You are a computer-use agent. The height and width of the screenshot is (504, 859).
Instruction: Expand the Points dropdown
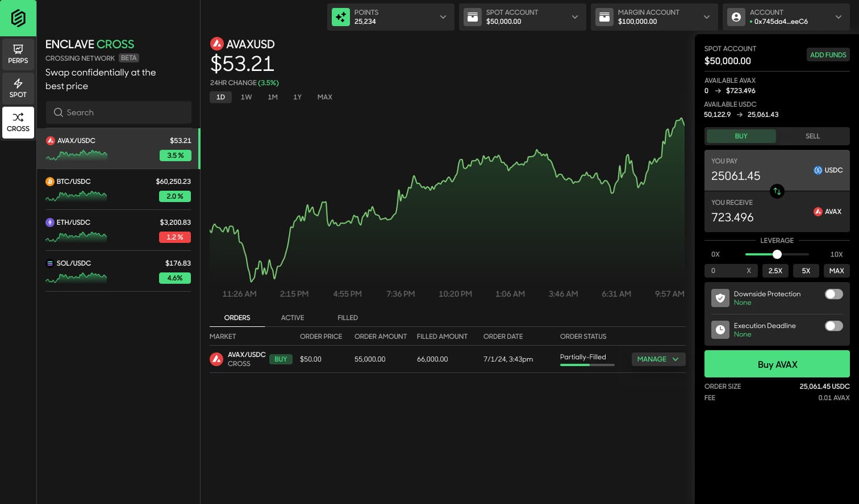tap(443, 17)
